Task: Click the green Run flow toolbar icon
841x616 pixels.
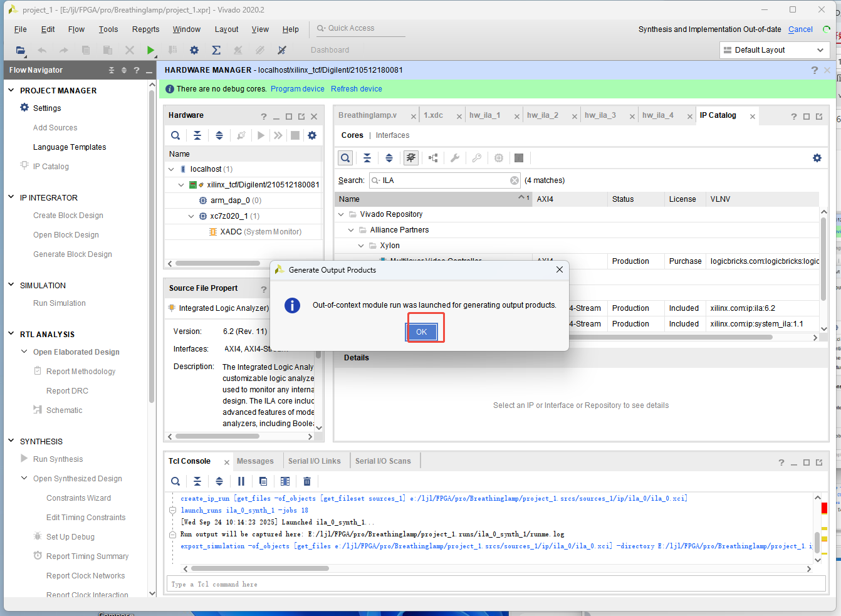Action: (x=150, y=50)
